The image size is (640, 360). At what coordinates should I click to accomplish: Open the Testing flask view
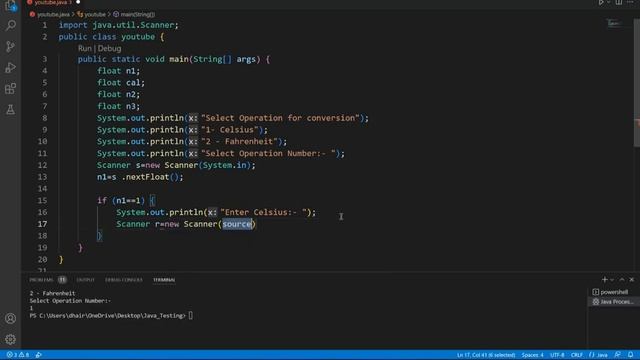[x=10, y=109]
